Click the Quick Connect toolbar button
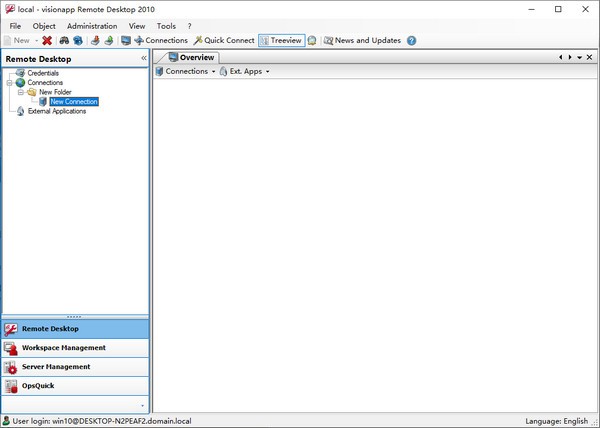Viewport: 600px width, 428px height. [223, 41]
